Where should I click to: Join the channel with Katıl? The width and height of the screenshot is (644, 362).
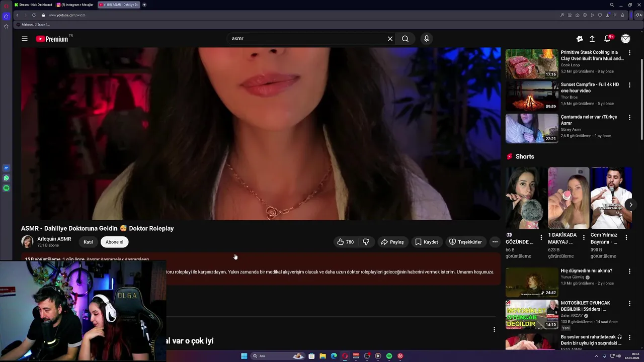(88, 242)
